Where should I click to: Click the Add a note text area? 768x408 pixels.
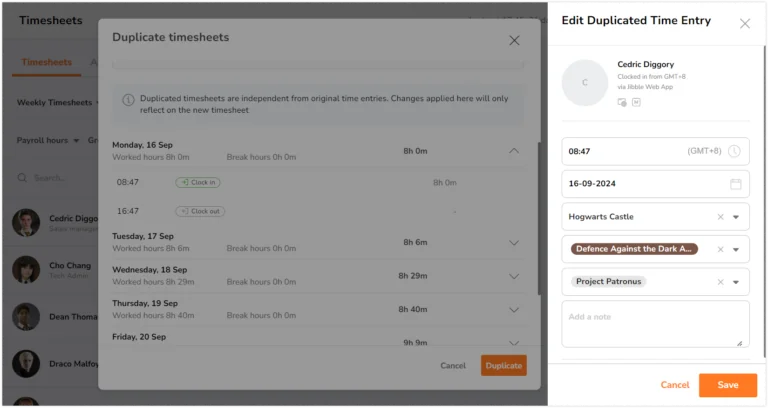655,324
